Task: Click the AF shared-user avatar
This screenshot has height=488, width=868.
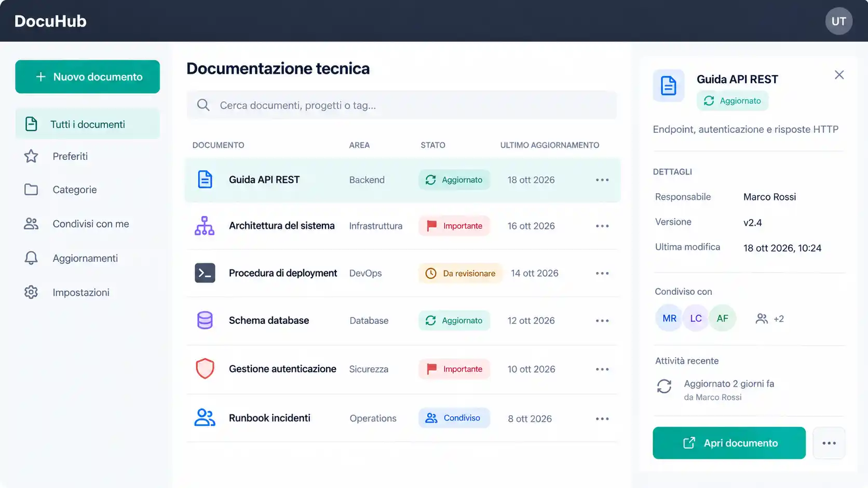Action: pyautogui.click(x=723, y=318)
